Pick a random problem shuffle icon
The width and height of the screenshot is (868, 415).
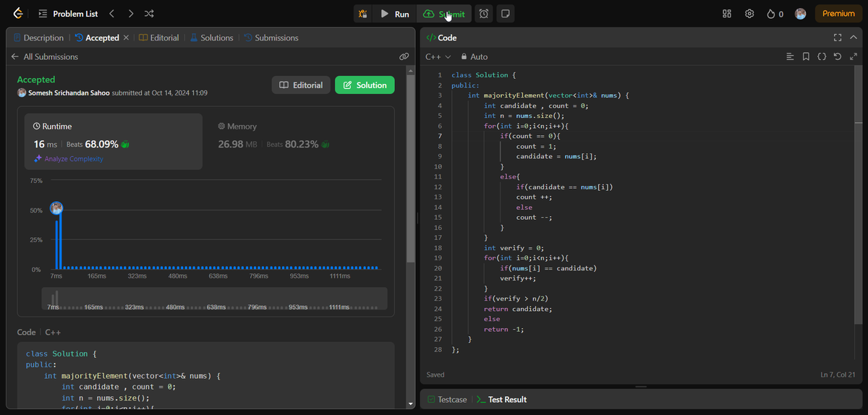[x=149, y=14]
